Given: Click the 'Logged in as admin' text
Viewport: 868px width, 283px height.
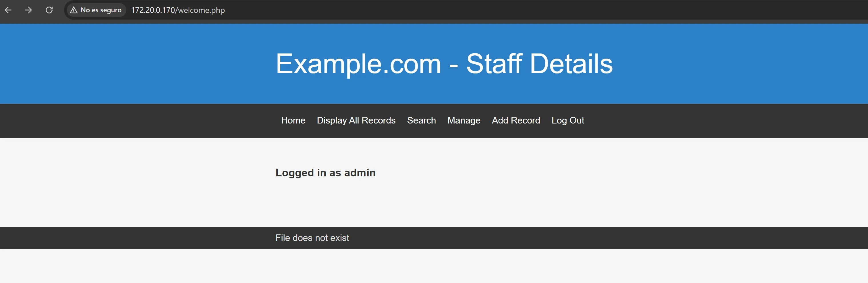Looking at the screenshot, I should point(325,173).
